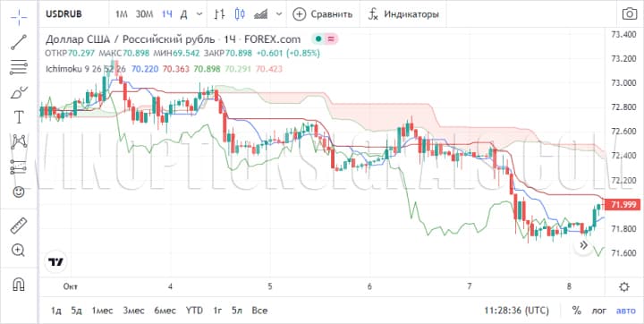This screenshot has height=324, width=644.
Task: Select the ruler measure tool
Action: [x=19, y=226]
